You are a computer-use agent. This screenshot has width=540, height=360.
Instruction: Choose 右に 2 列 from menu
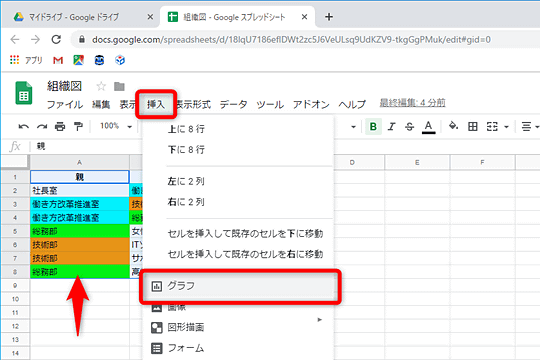pyautogui.click(x=238, y=202)
